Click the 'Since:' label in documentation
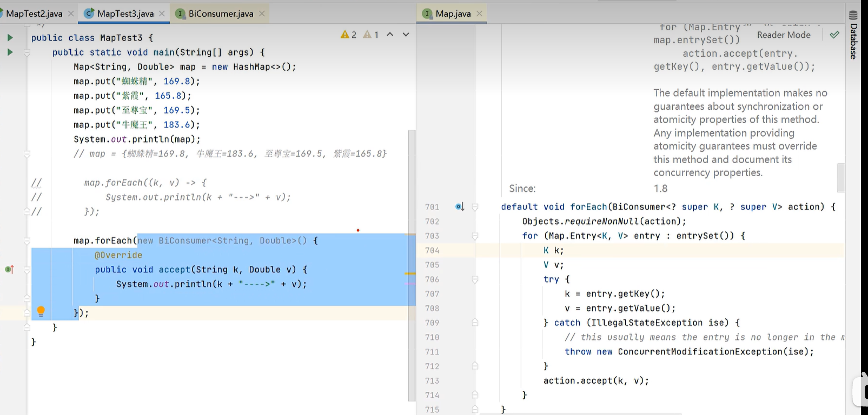This screenshot has height=415, width=868. [x=522, y=188]
